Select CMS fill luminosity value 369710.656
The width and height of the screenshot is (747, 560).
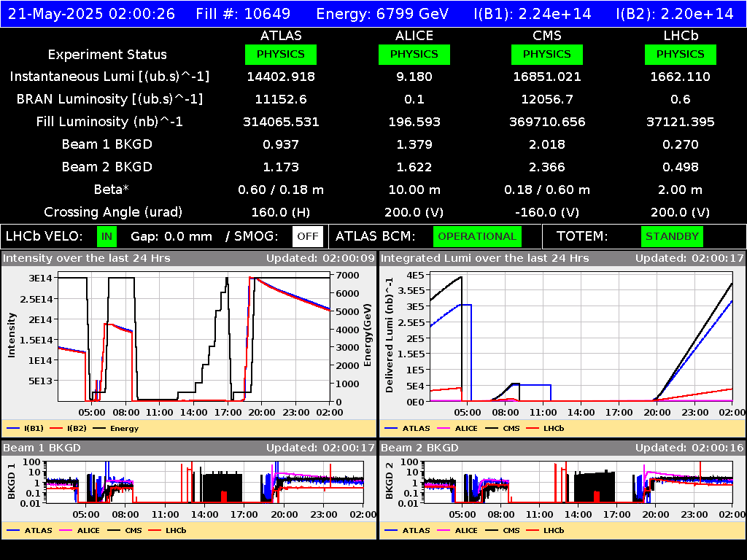547,122
